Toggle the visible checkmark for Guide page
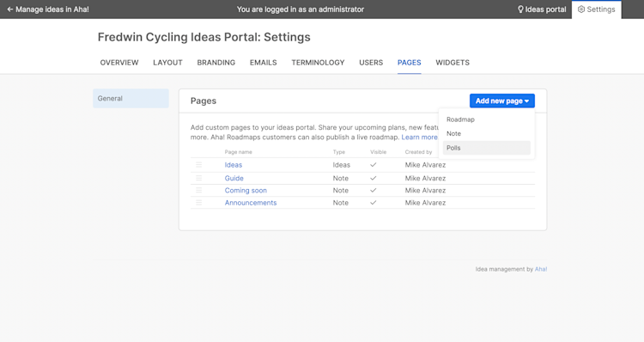Viewport: 644px width, 342px height. (373, 178)
